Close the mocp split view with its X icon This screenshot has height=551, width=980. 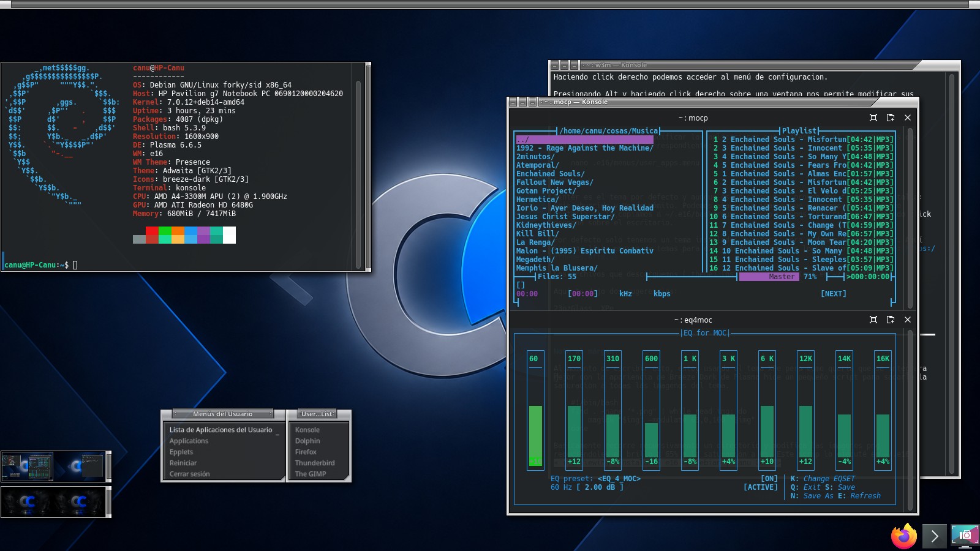(x=908, y=118)
